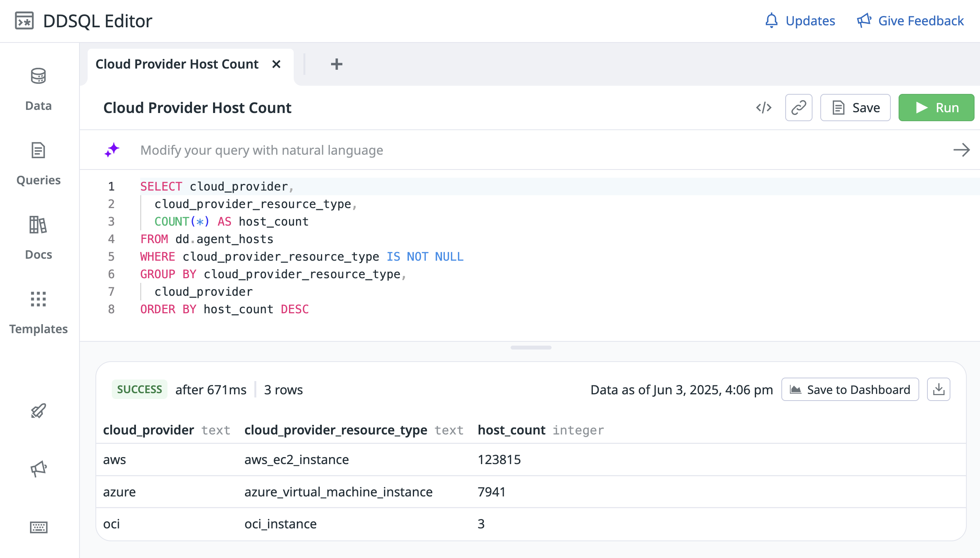Add a new query tab
This screenshot has width=980, height=558.
(x=337, y=64)
